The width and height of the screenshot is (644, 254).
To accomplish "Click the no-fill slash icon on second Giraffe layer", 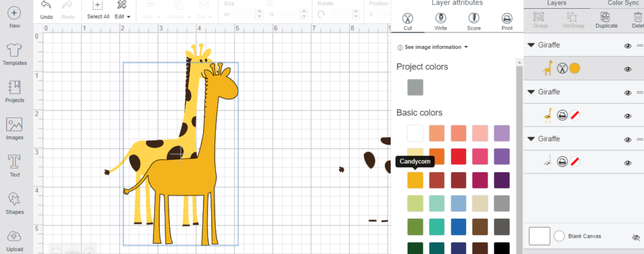I will (x=575, y=116).
